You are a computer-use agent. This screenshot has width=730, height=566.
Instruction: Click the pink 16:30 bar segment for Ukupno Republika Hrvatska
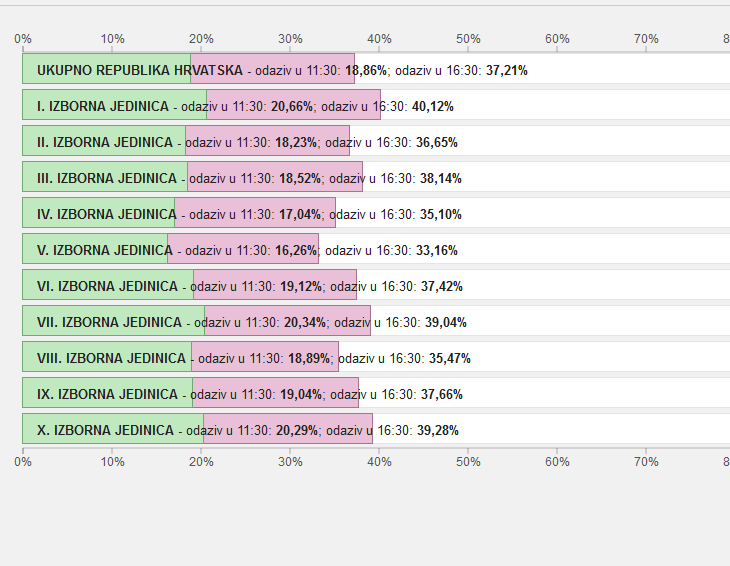click(x=272, y=69)
